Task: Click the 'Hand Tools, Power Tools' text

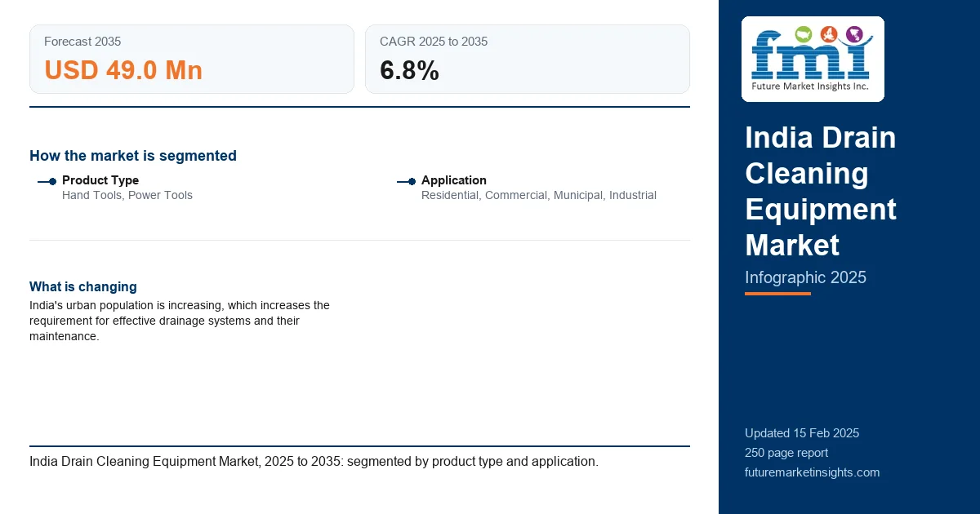Action: point(127,195)
